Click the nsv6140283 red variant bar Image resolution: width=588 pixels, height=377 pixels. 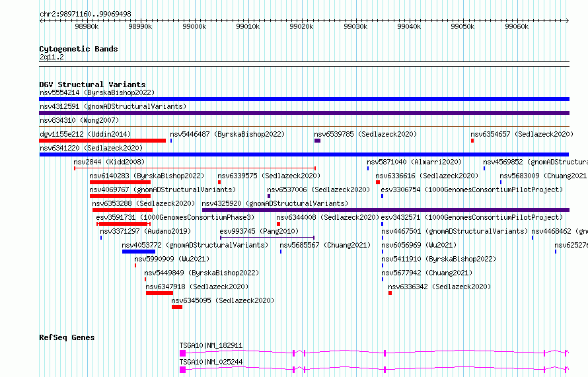(x=120, y=182)
